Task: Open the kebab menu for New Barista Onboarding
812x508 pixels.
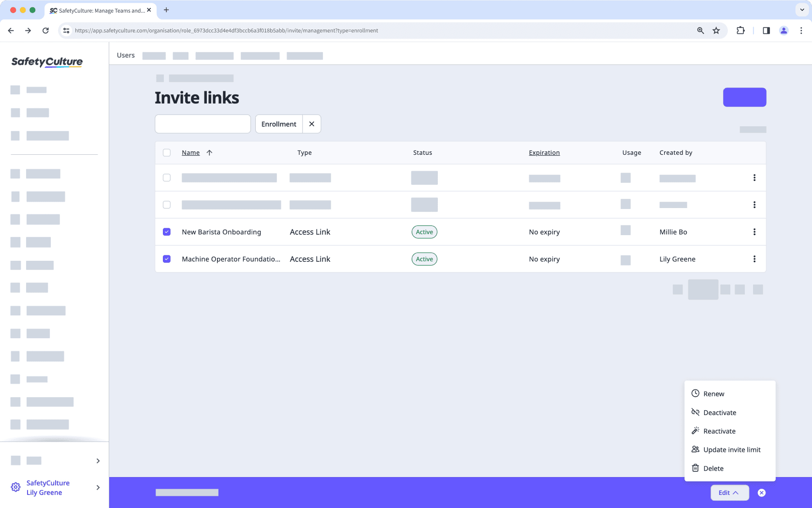Action: 754,232
